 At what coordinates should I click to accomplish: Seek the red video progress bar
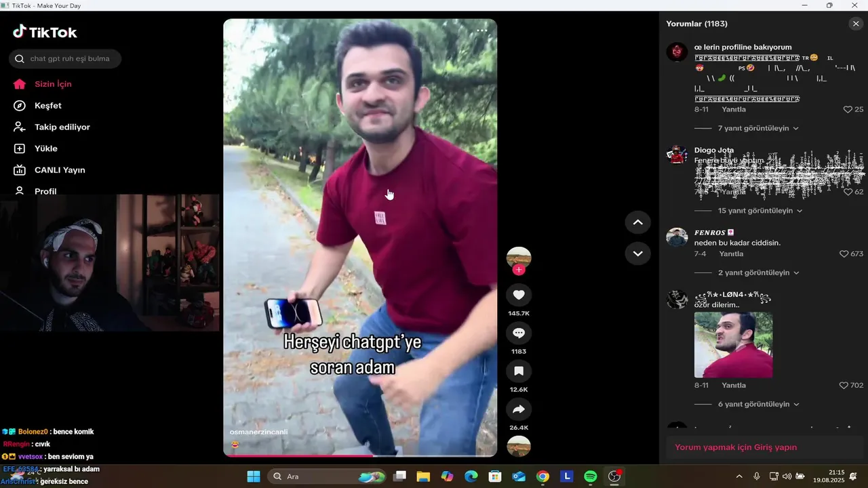point(360,456)
